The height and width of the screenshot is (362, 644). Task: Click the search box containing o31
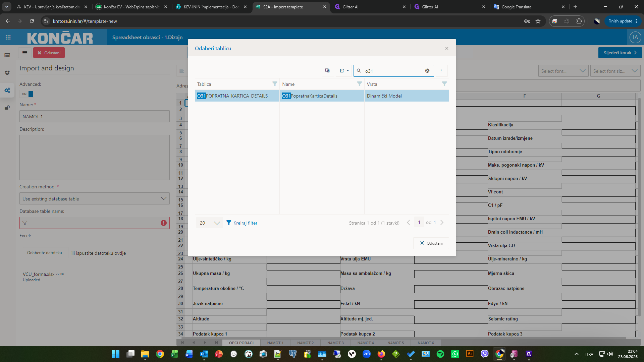[x=393, y=71]
